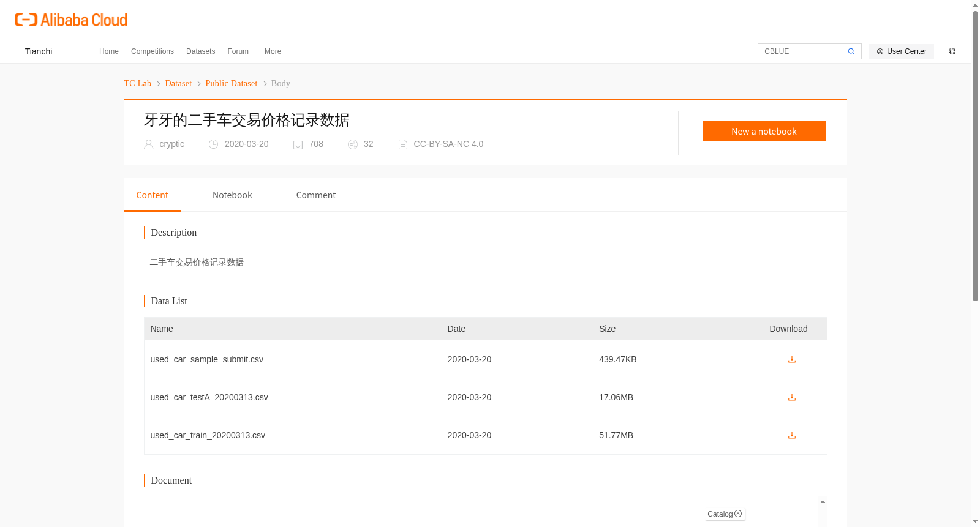This screenshot has height=527, width=980.
Task: Click the page scrollbar down arrow
Action: [975, 521]
